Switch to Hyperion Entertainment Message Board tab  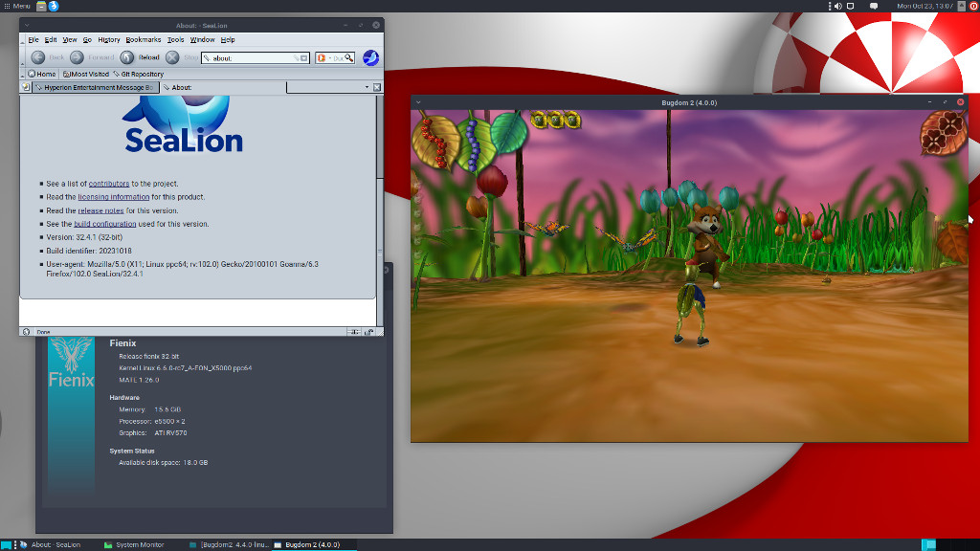96,87
